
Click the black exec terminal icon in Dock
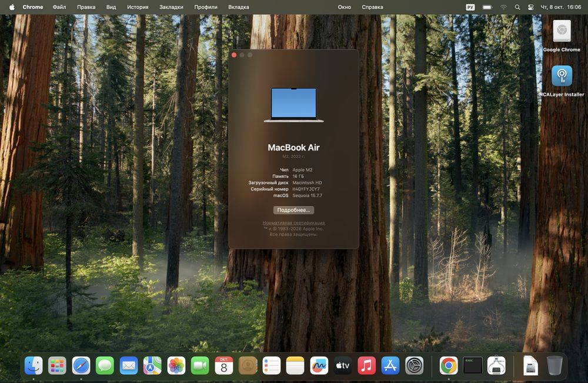click(473, 365)
